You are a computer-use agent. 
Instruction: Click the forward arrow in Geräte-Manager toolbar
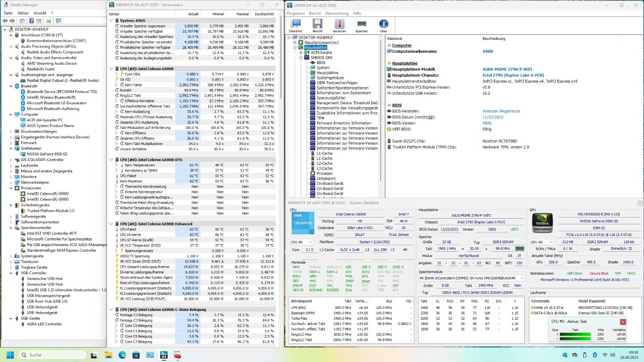coord(12,21)
